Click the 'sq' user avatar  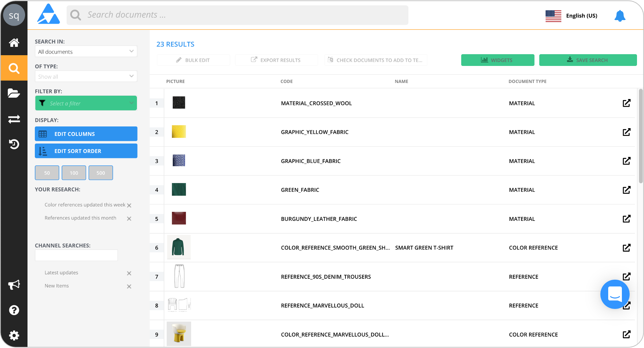14,15
